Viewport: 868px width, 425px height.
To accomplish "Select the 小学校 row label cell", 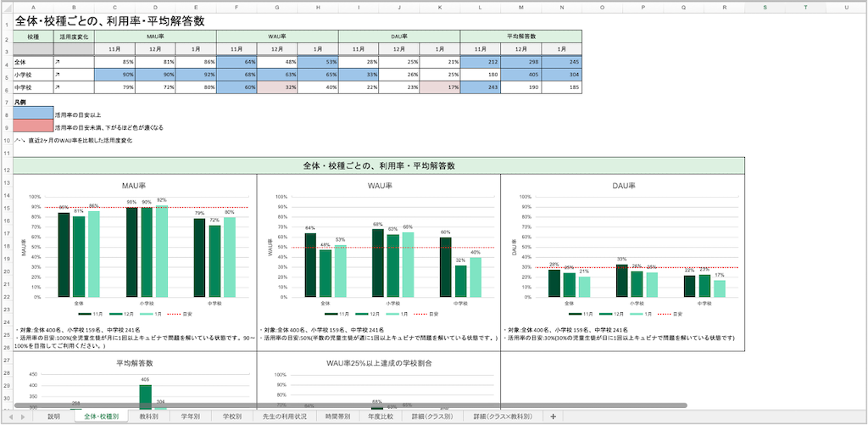I will (33, 75).
